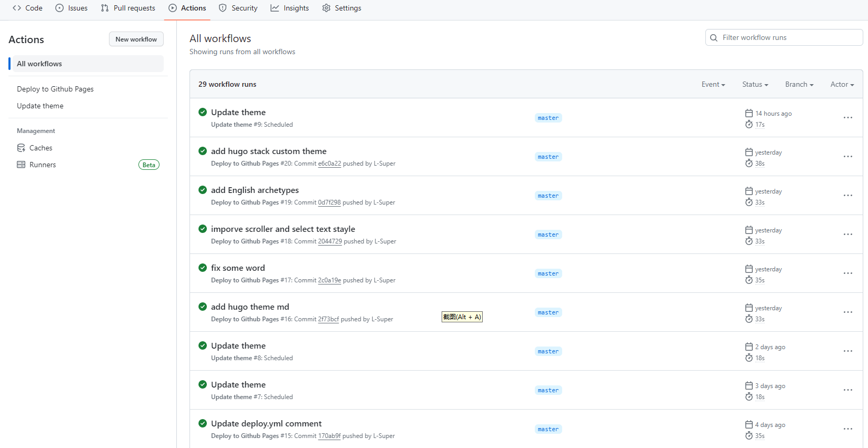Open the Branch filter dropdown
The image size is (868, 448).
tap(799, 84)
